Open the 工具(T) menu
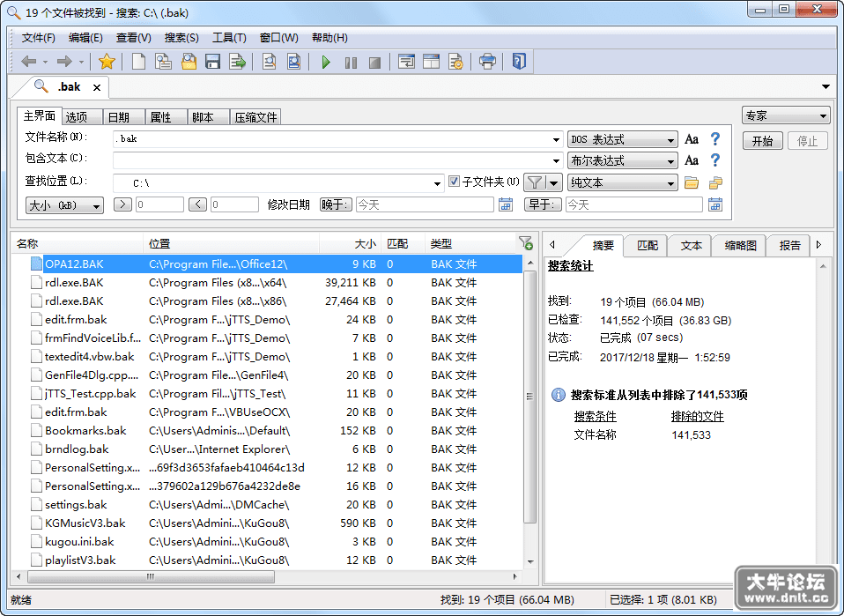 coord(229,38)
